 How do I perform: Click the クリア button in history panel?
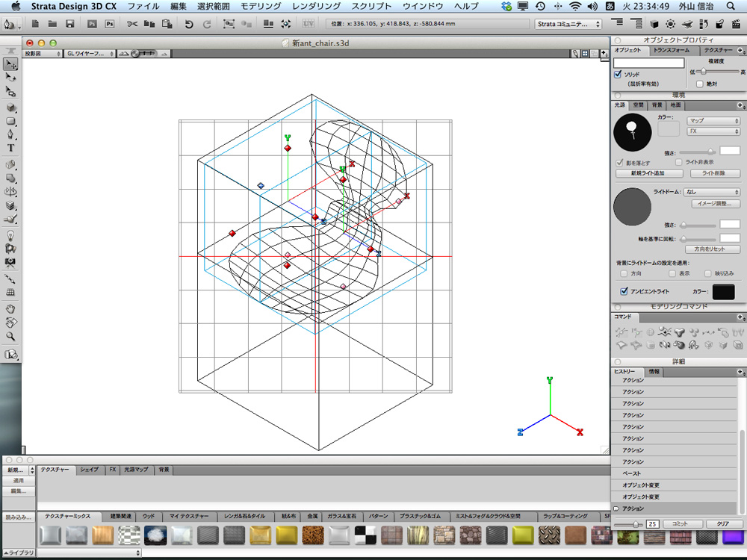pyautogui.click(x=722, y=524)
